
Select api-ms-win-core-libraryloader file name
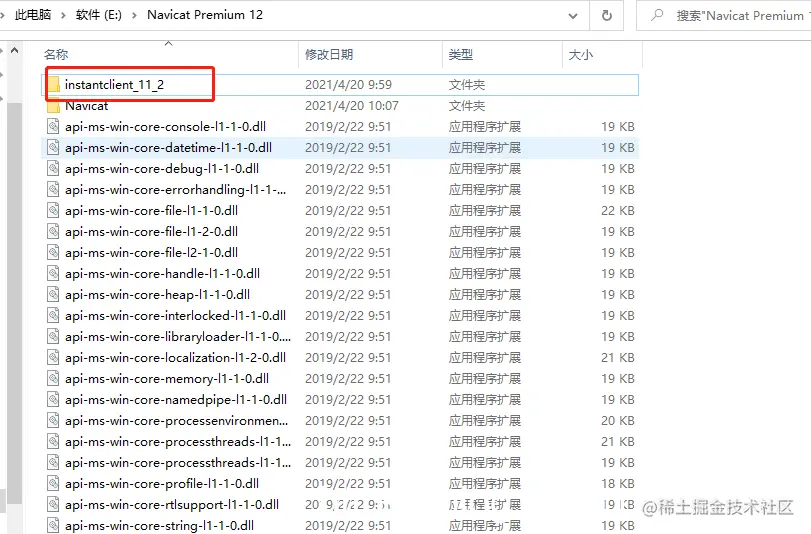[x=178, y=337]
